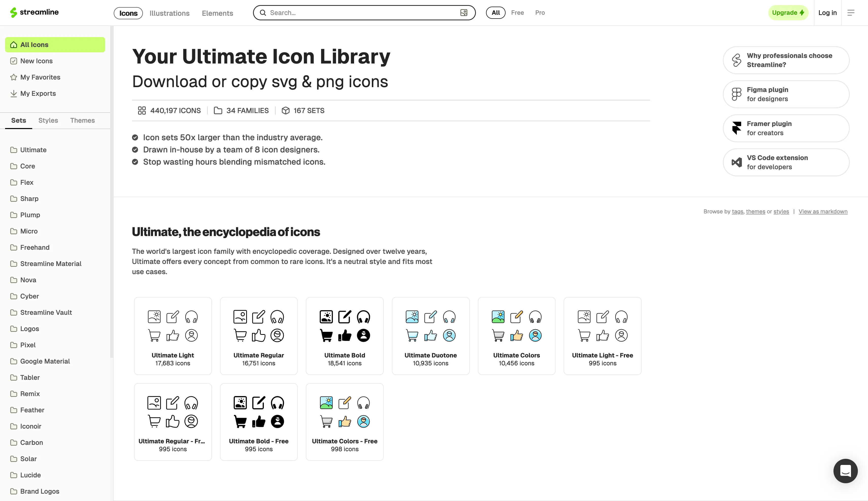Click the Upgrade button
Screen dimensions: 868x501
point(788,13)
